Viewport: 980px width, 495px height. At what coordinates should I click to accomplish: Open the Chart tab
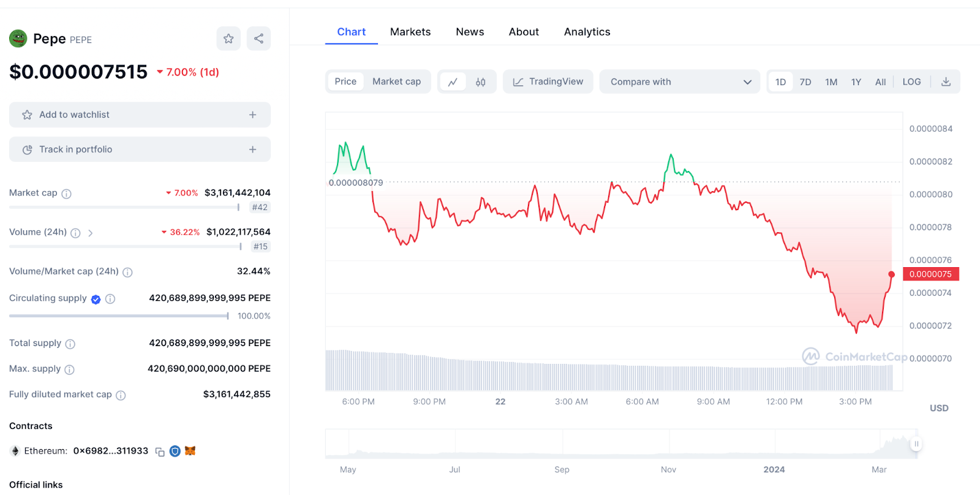[x=352, y=32]
